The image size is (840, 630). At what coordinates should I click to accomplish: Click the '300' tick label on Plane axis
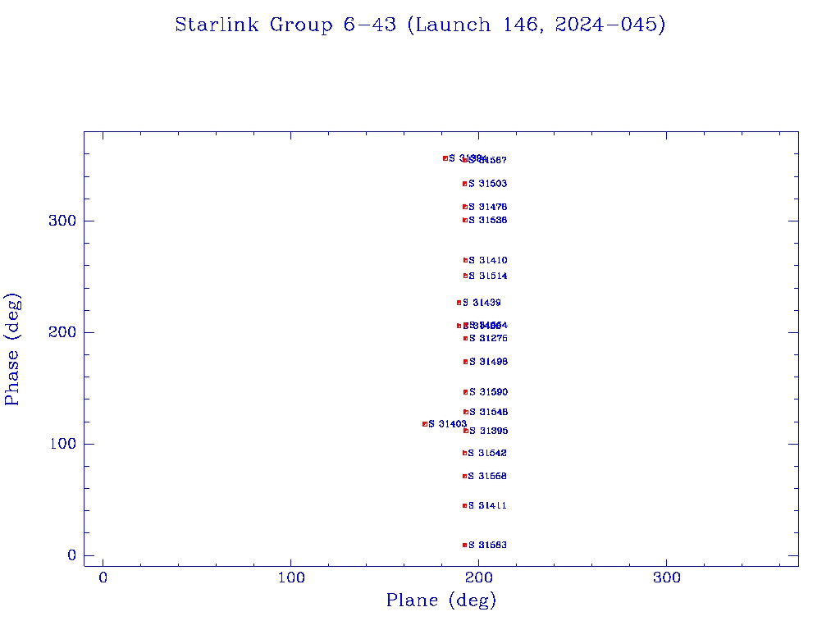click(x=666, y=577)
